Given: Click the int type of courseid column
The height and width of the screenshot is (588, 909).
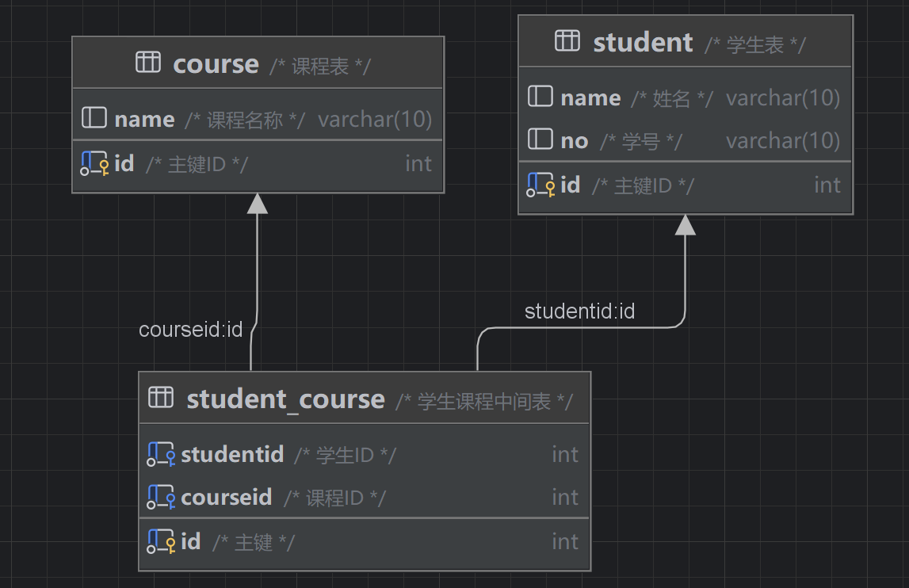Looking at the screenshot, I should [564, 497].
